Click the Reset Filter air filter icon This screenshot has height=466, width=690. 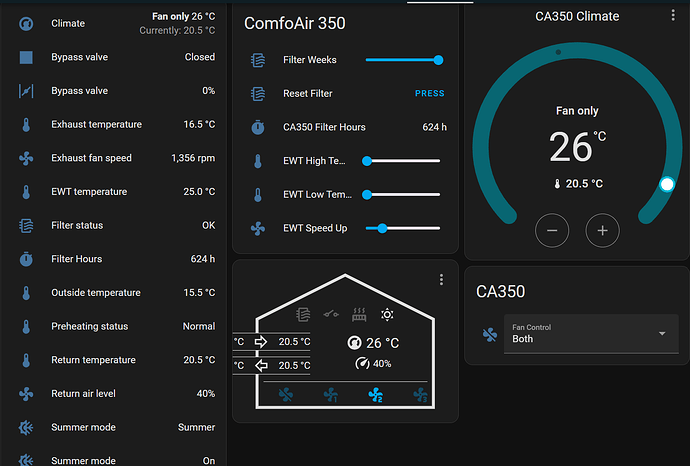[x=258, y=93]
